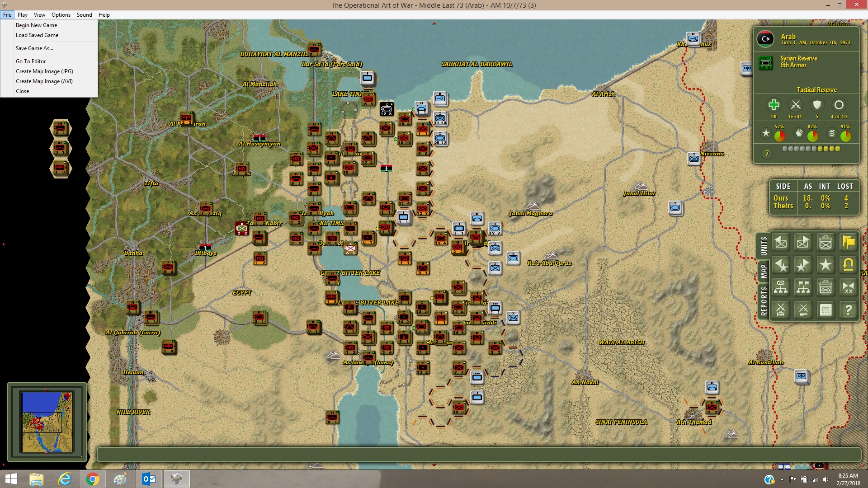Open the Play menu
868x488 pixels.
point(23,15)
